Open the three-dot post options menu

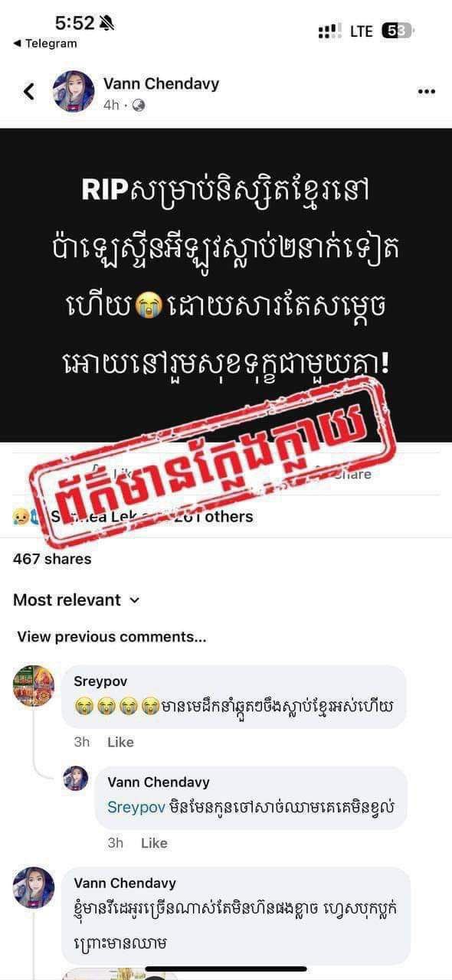coord(426,92)
